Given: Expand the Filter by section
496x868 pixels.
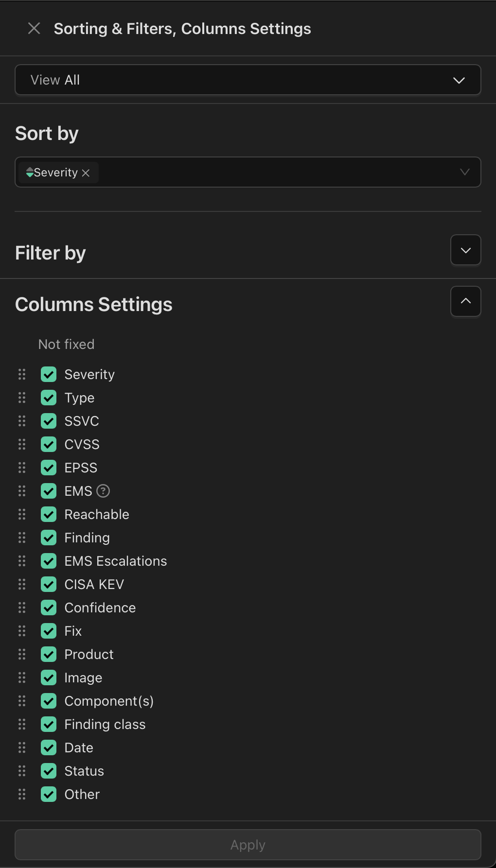Looking at the screenshot, I should [x=465, y=250].
